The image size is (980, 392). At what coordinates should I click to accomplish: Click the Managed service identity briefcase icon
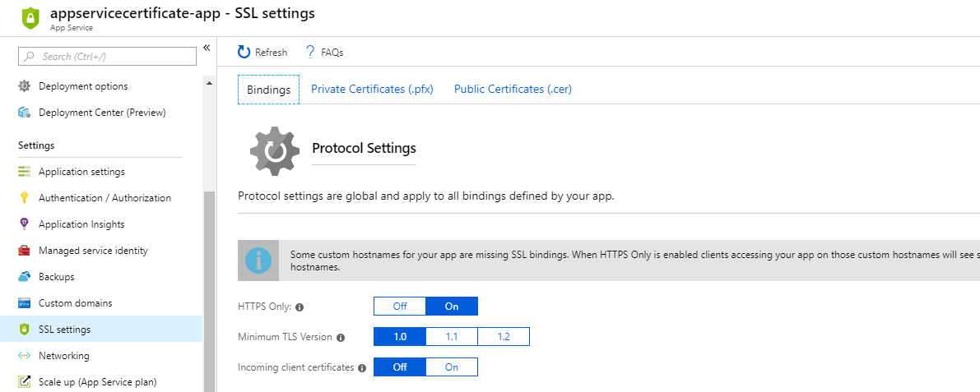tap(24, 251)
